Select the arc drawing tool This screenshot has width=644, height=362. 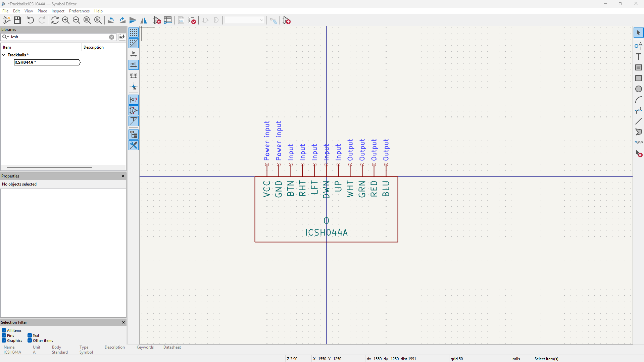tap(639, 100)
